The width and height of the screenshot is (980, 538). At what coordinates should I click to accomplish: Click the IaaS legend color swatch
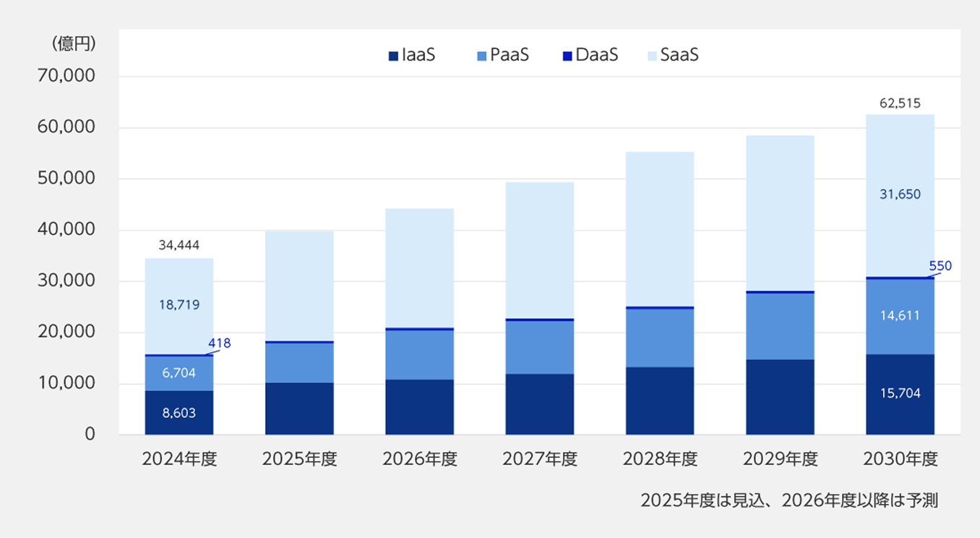(x=393, y=56)
